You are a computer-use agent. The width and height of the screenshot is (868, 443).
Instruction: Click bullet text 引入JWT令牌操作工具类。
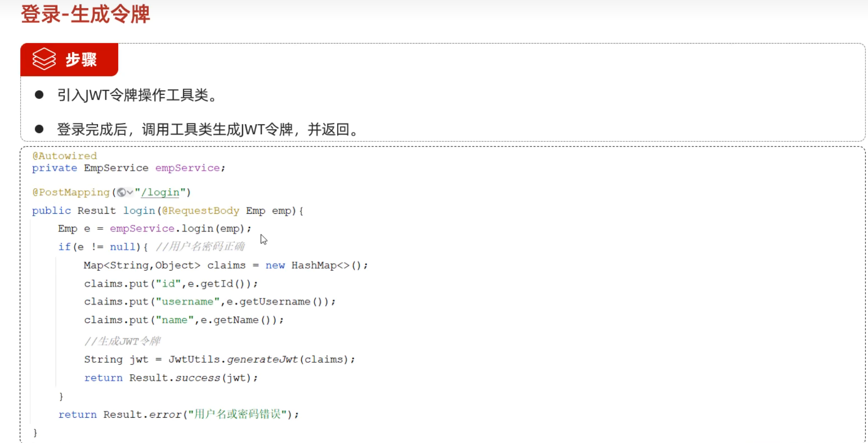click(138, 95)
